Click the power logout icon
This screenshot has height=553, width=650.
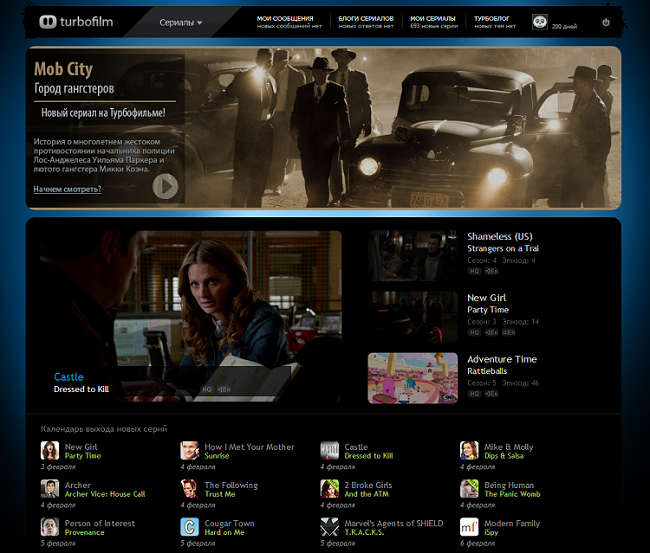606,22
